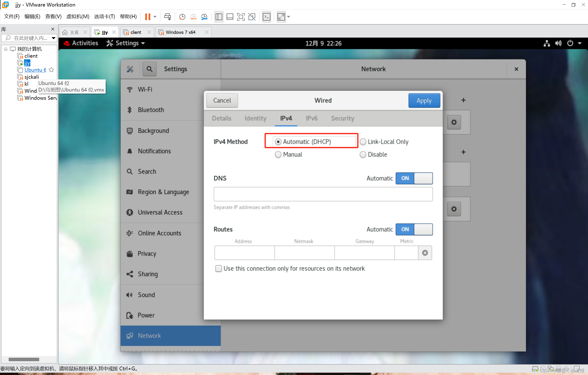Image resolution: width=588 pixels, height=375 pixels.
Task: Click the Apply button
Action: point(424,100)
